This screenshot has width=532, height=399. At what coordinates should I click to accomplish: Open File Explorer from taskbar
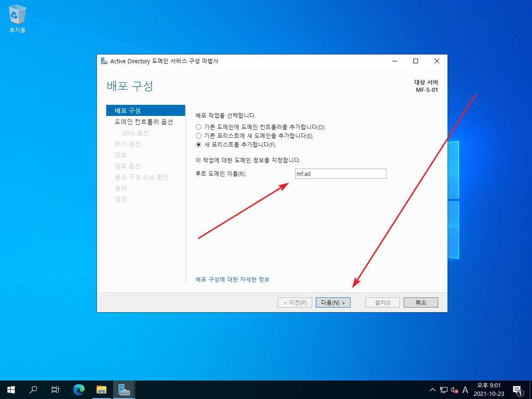tap(102, 390)
